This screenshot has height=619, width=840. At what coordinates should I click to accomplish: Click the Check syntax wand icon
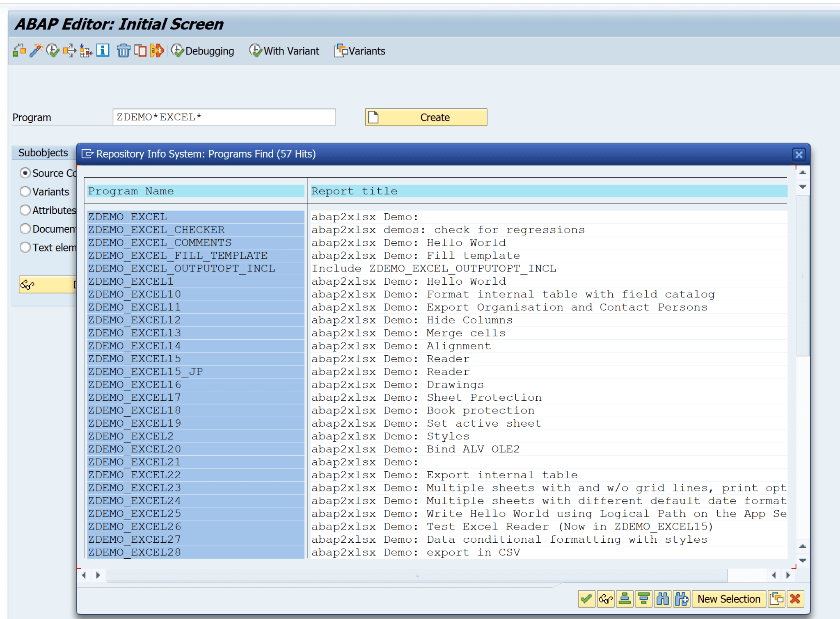click(x=36, y=51)
